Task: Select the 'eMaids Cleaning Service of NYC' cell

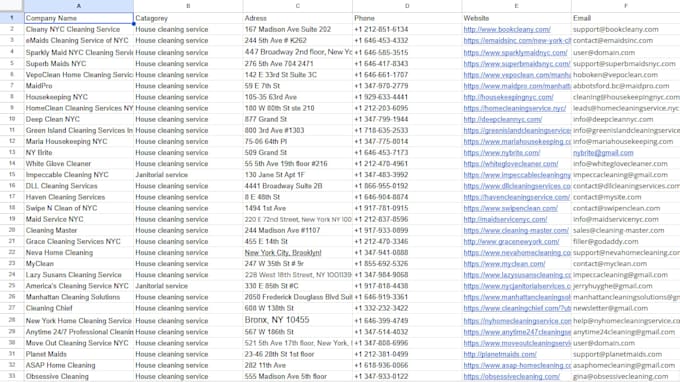Action: click(78, 40)
